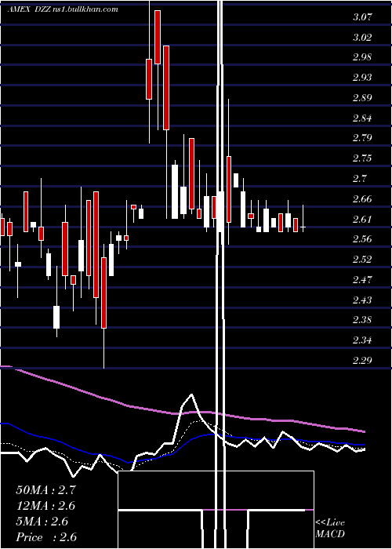Select the 2.89 price axis label
Screen dimensions: 392x549
pos(362,98)
